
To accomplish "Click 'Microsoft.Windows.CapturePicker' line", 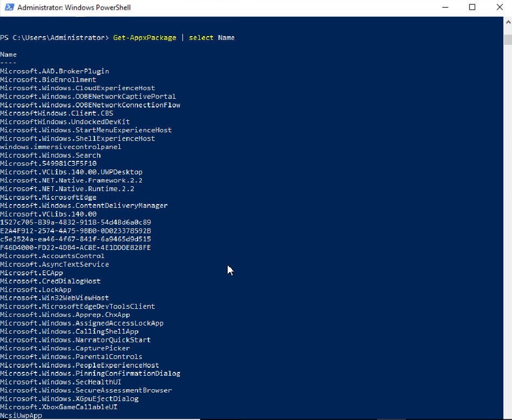I will click(65, 348).
